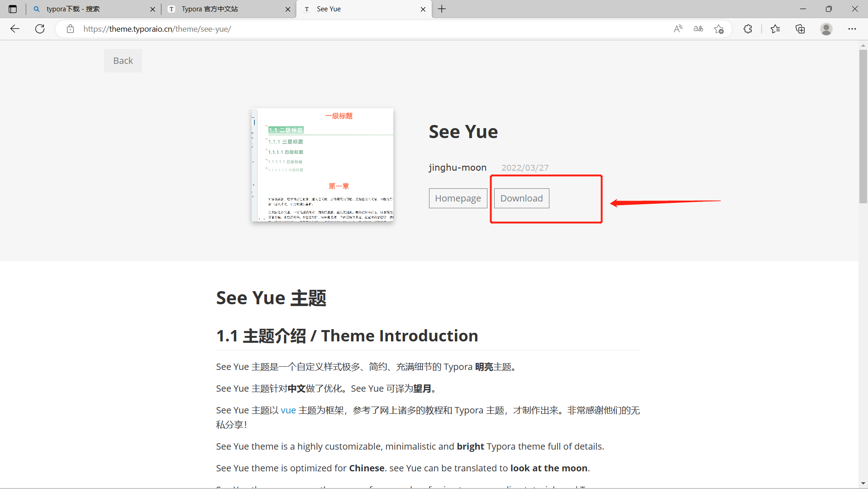The image size is (868, 489).
Task: Open the Favorites list icon
Action: [x=775, y=29]
